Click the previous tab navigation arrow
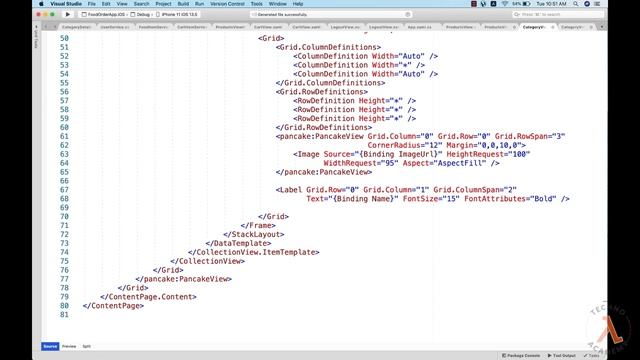The height and width of the screenshot is (360, 640). [x=46, y=27]
